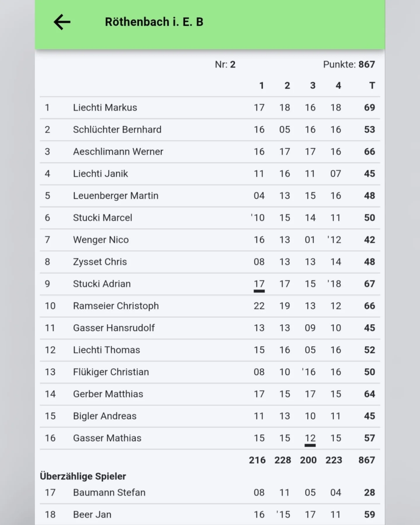Open Baumann Stefan's row
Screen dimensions: 420x525
pyautogui.click(x=210, y=493)
